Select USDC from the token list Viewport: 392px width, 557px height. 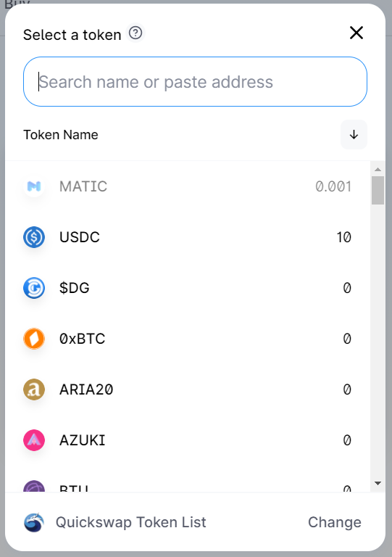[188, 237]
